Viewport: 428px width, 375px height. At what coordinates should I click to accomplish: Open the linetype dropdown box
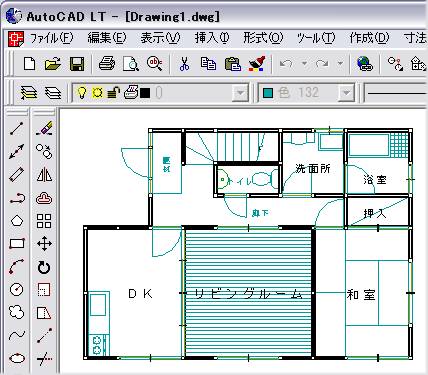[x=396, y=93]
